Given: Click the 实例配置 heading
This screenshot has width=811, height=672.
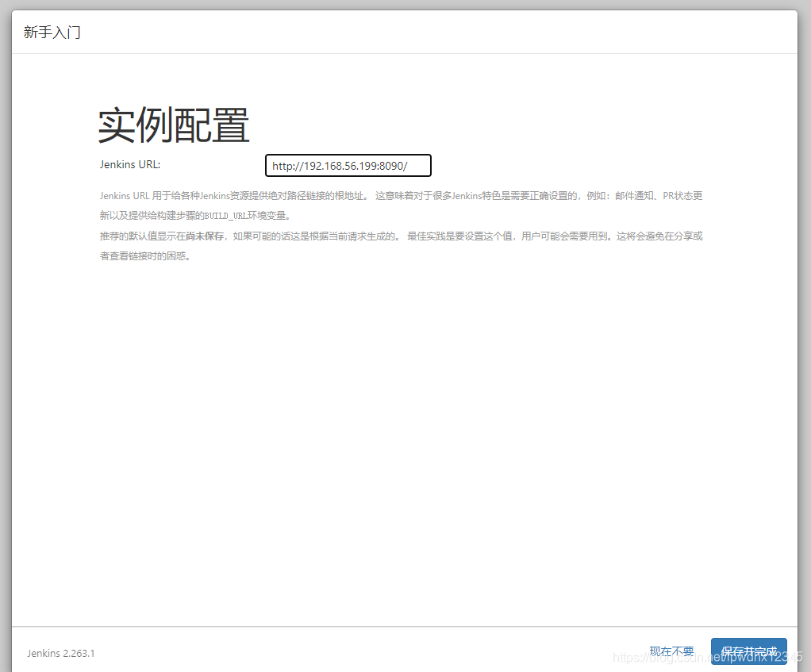Looking at the screenshot, I should 174,125.
